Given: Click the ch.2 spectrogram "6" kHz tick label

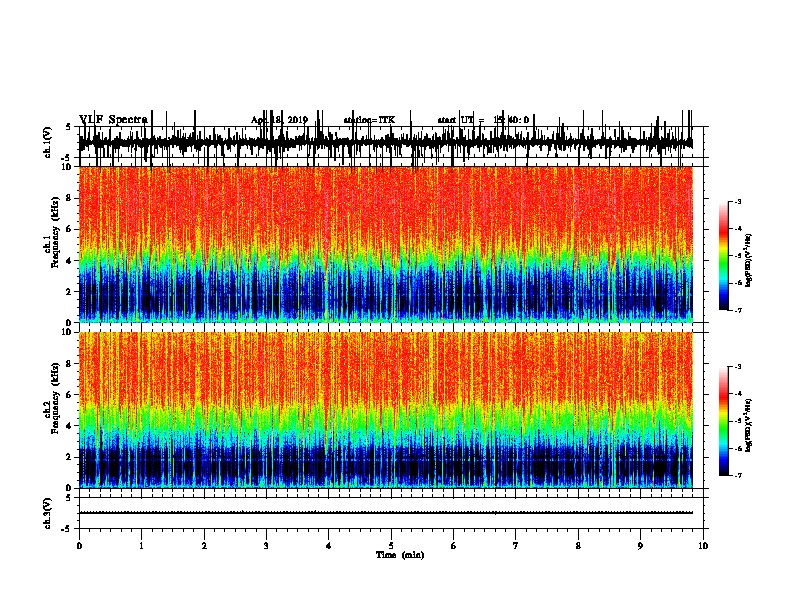Looking at the screenshot, I should click(x=70, y=394).
